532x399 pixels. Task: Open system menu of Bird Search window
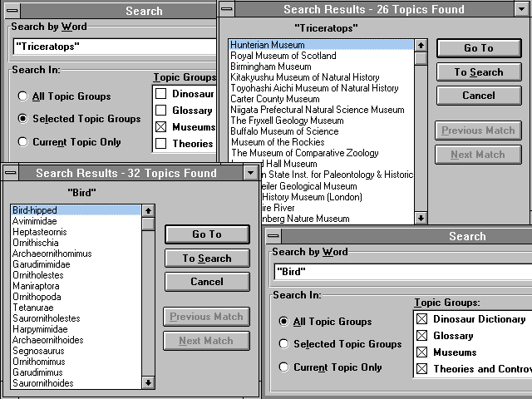point(273,236)
